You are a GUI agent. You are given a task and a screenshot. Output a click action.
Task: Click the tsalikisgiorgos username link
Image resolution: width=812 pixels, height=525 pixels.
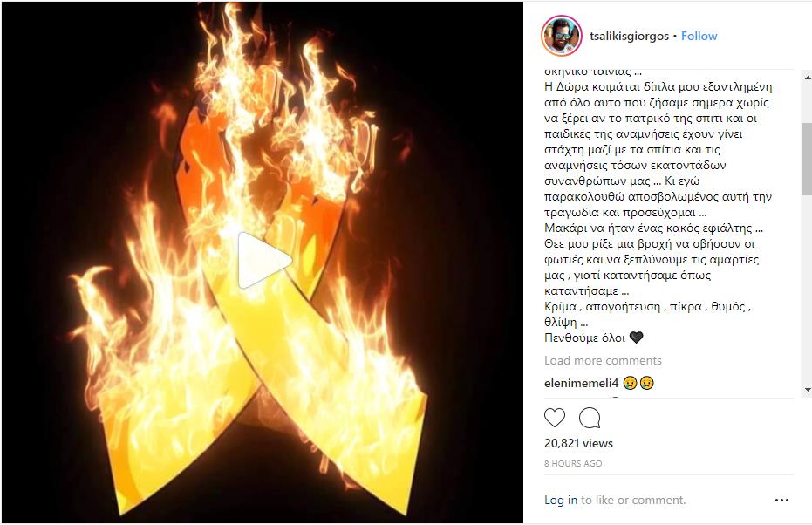(629, 37)
